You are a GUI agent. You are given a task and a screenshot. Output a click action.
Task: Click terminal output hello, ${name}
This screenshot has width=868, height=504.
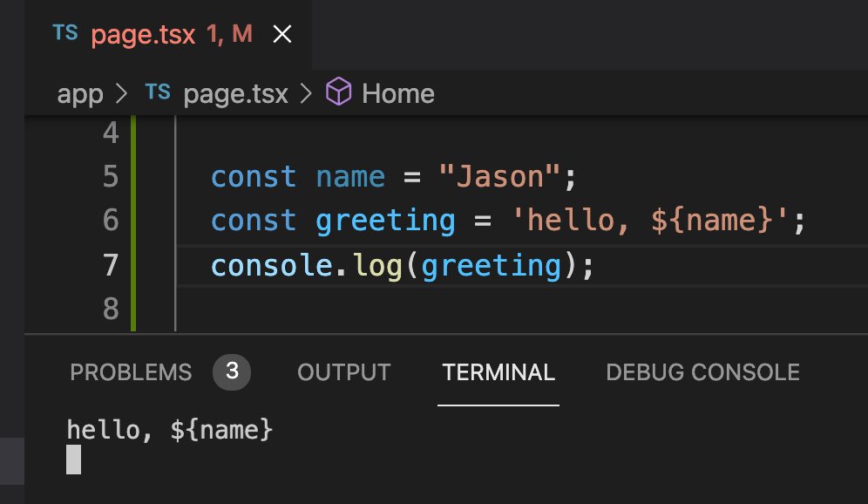169,430
